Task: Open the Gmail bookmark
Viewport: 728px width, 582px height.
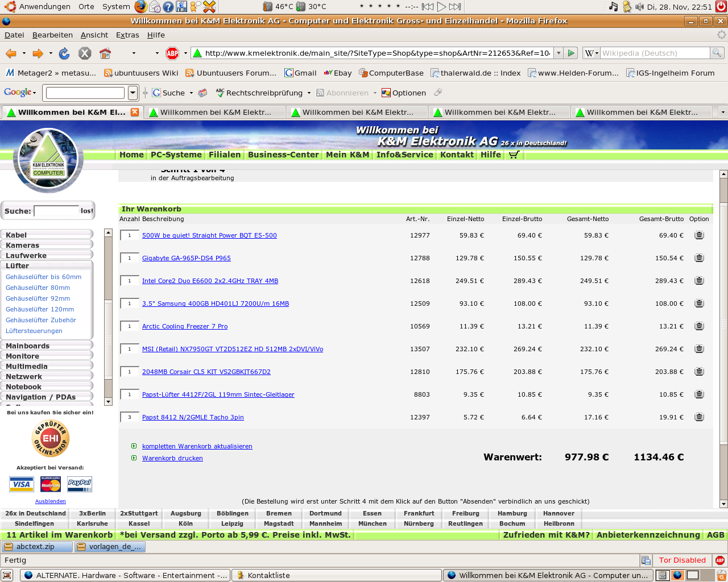Action: click(300, 73)
